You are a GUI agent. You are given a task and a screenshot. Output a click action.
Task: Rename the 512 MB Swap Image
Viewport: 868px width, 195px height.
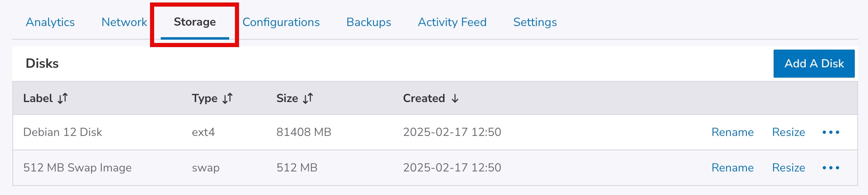coord(732,168)
